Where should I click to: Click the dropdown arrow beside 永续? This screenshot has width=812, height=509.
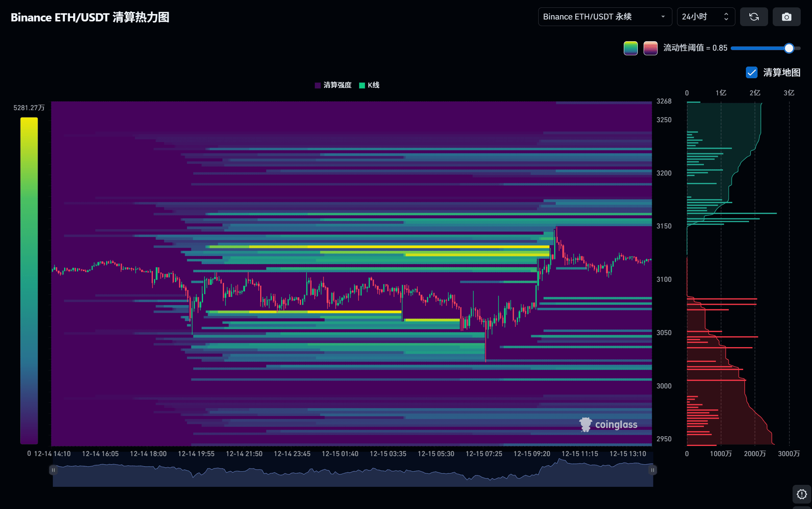(x=663, y=17)
